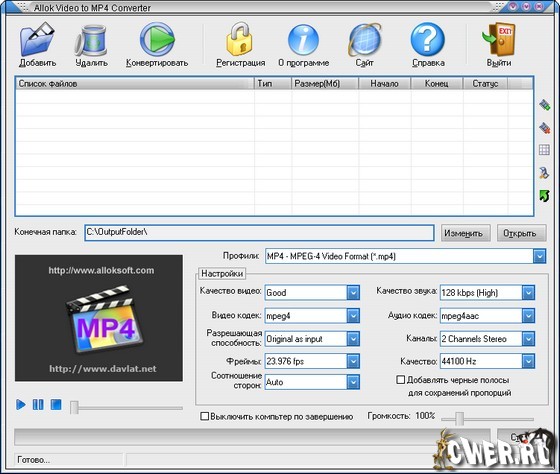
Task: Click the Настройки group label
Action: tap(222, 274)
